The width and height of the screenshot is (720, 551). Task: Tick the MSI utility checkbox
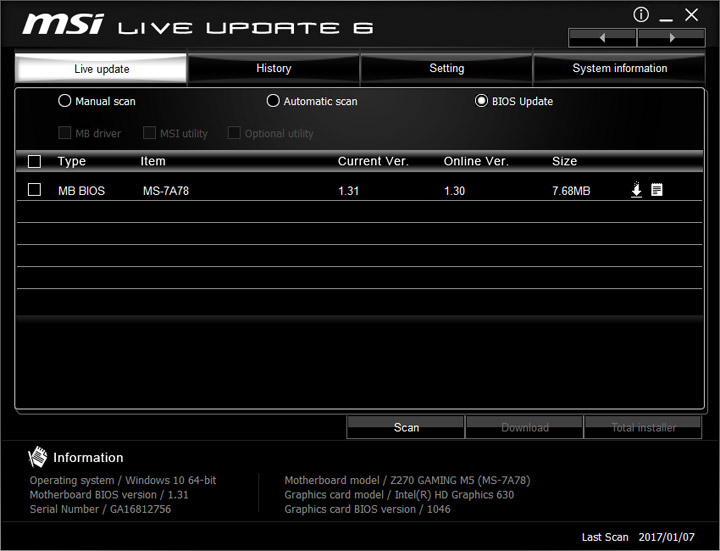149,133
